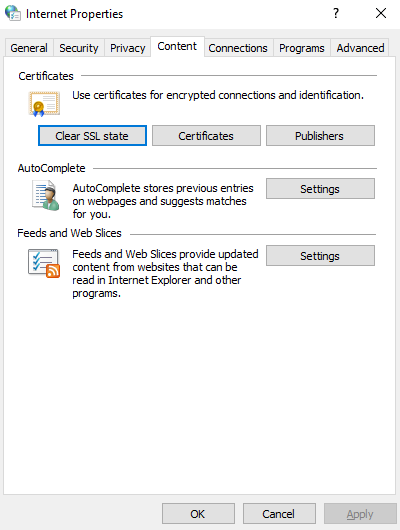Open AutoComplete Settings
The height and width of the screenshot is (530, 400).
[320, 189]
